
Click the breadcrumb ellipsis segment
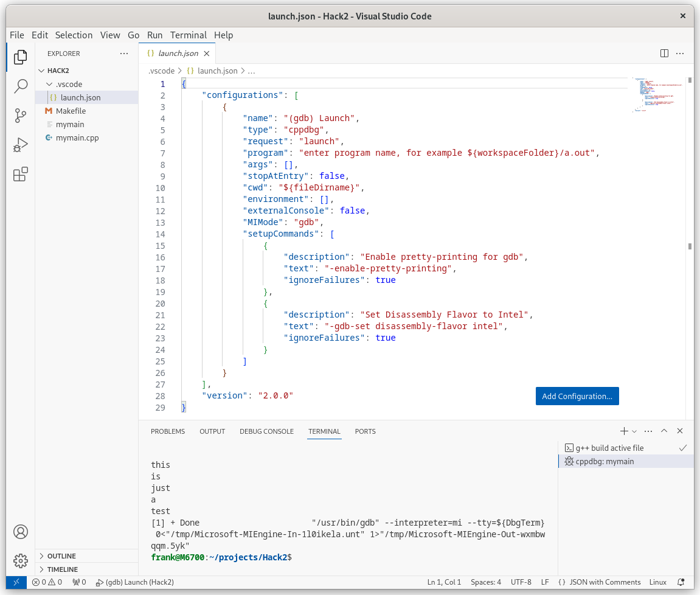pyautogui.click(x=251, y=71)
